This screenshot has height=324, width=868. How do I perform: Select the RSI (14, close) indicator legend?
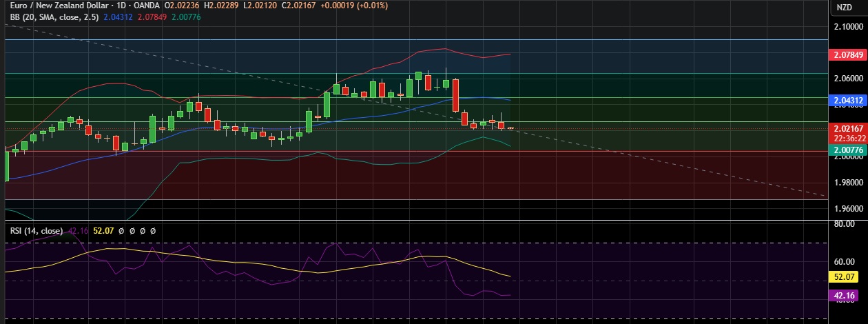[x=36, y=231]
